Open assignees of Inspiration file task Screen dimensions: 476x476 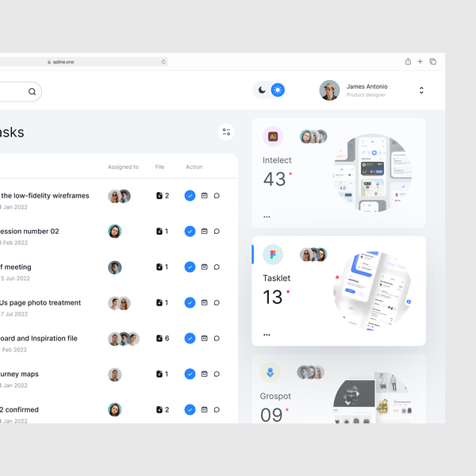[124, 339]
